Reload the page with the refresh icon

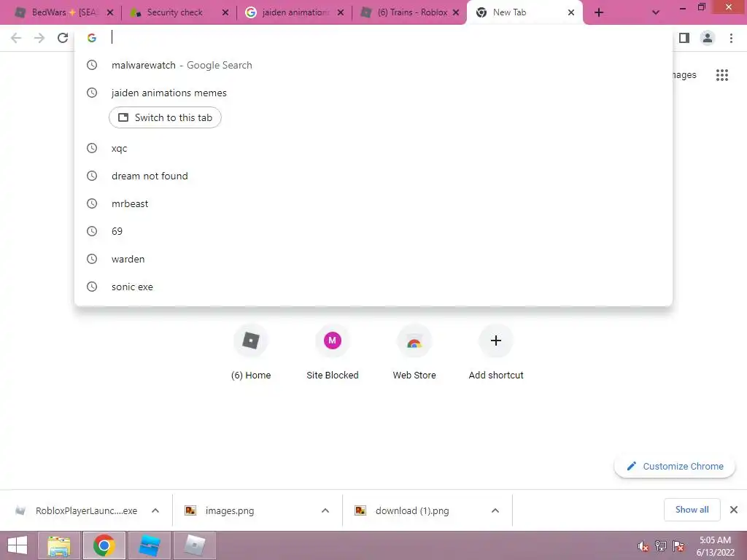coord(63,38)
